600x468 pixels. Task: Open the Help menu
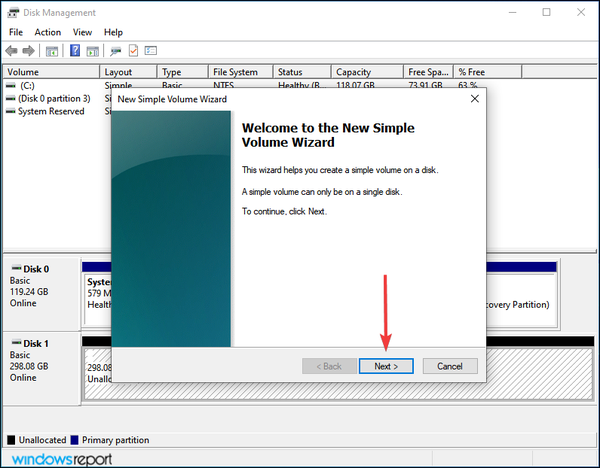[x=113, y=32]
